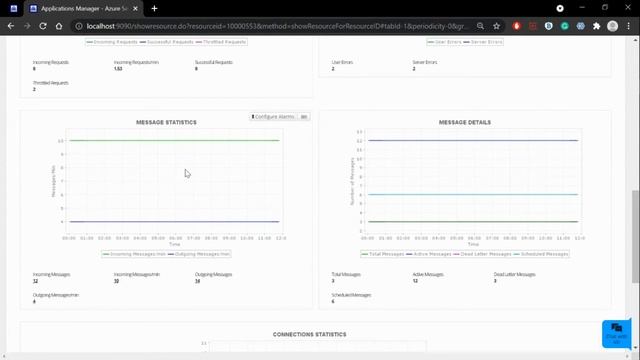Click the Outgoing Messages value label
This screenshot has height=360, width=640.
(x=213, y=274)
